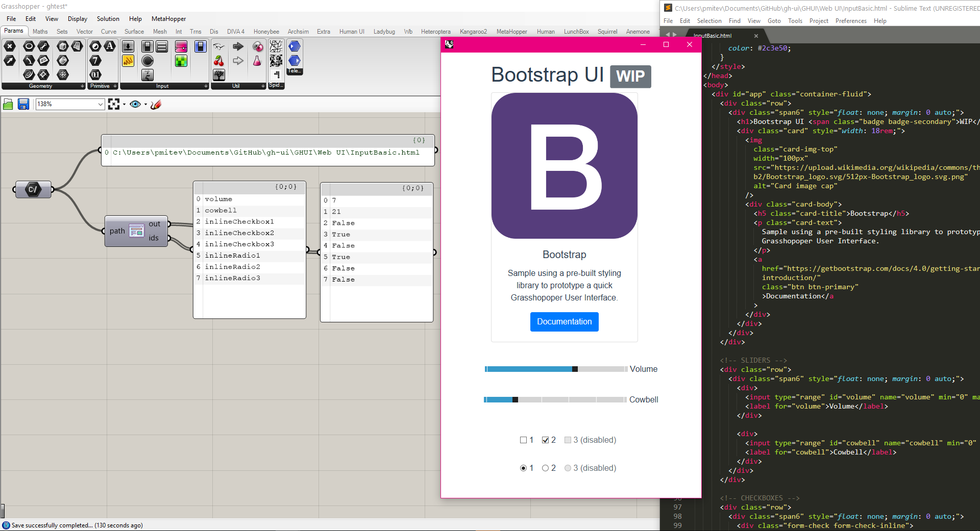Select the Circle parameter icon
The width and height of the screenshot is (980, 531).
coord(29,46)
